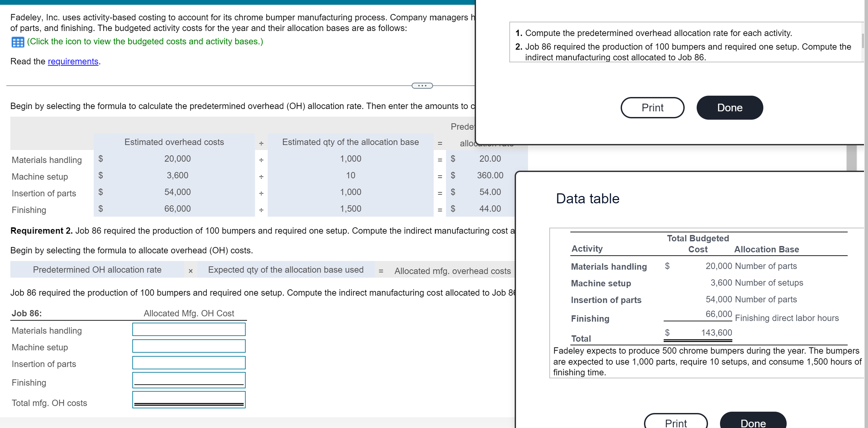Click Done below the Data table
This screenshot has height=428, width=868.
[x=753, y=423]
